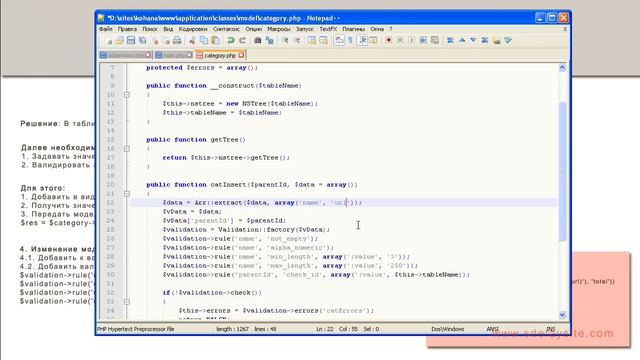The height and width of the screenshot is (360, 640).
Task: Toggle the Indent Guide toolbar button
Action: click(362, 40)
